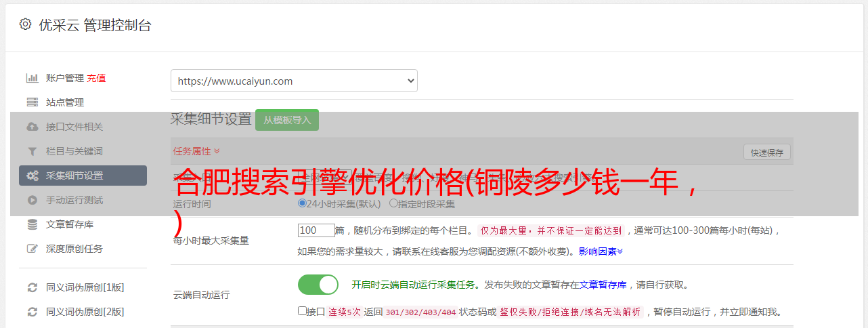Image resolution: width=868 pixels, height=328 pixels.
Task: Click the refresh icon for 同义词伪原创[1版]
Action: [x=32, y=287]
